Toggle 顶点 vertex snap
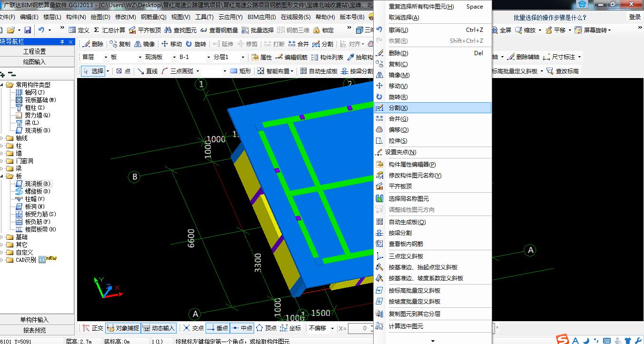 [267, 328]
